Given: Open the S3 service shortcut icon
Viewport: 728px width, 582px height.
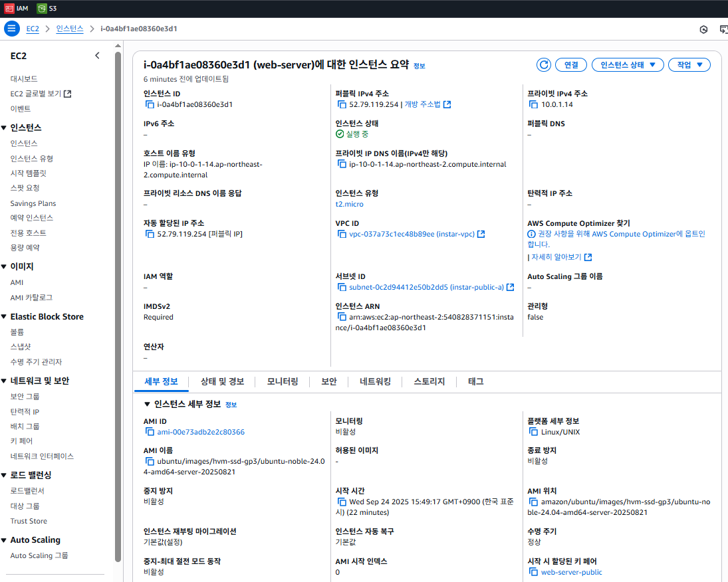Looking at the screenshot, I should click(42, 9).
